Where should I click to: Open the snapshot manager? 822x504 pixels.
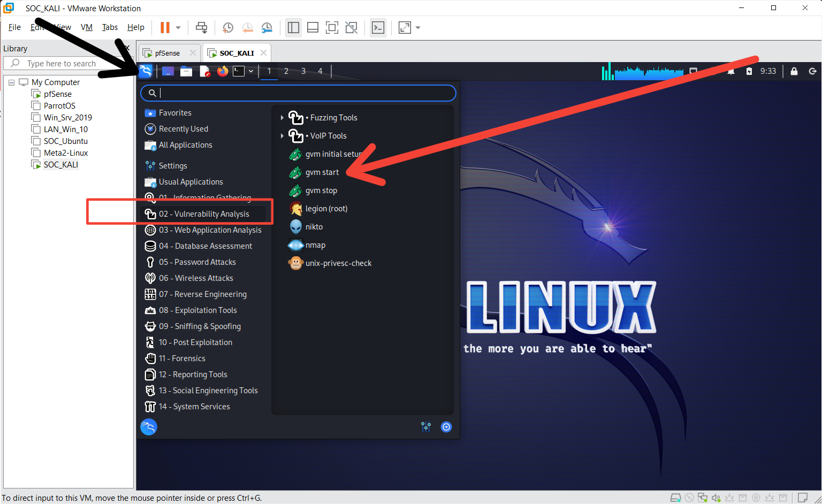tap(267, 28)
